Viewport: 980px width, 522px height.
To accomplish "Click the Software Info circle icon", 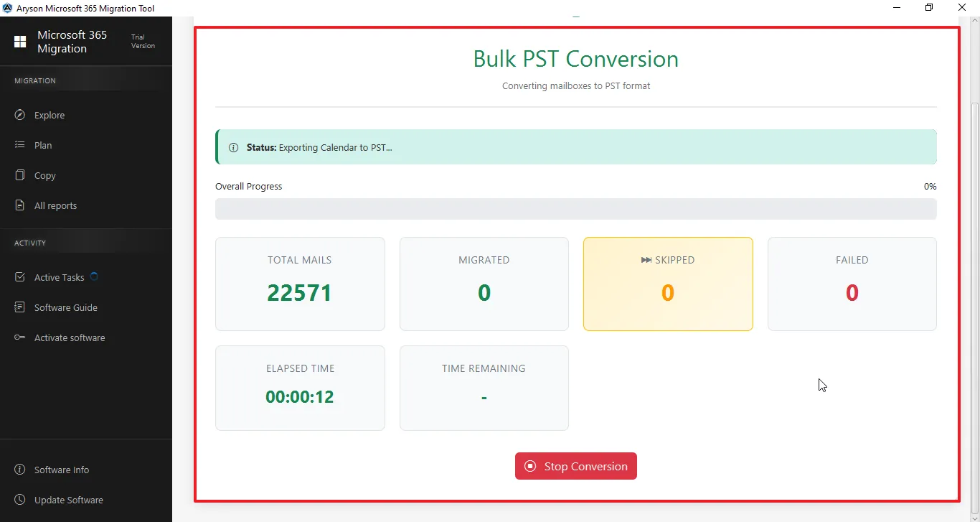I will 20,470.
